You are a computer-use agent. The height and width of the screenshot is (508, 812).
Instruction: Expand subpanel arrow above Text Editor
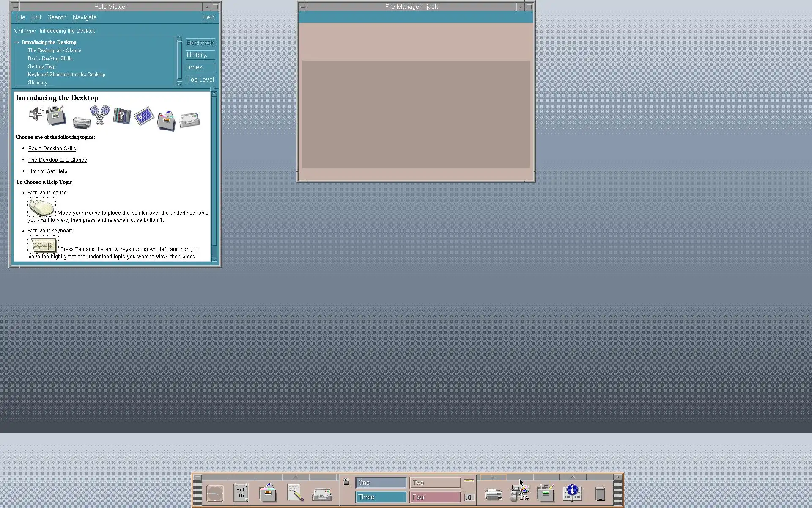(295, 478)
